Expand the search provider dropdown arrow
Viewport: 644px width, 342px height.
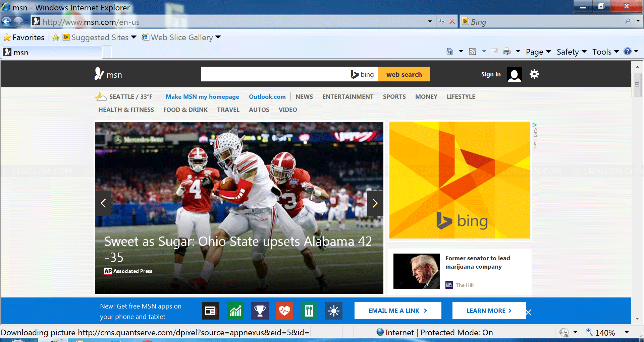coord(638,21)
